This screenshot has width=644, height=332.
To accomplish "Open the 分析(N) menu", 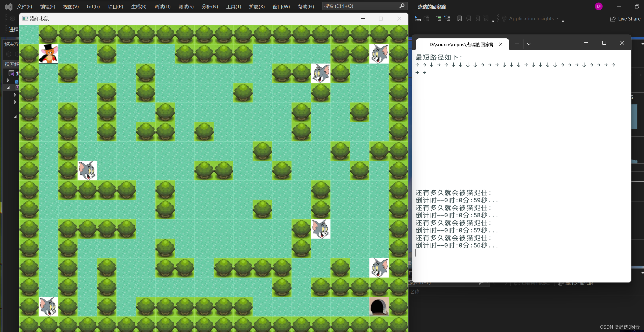I will click(210, 6).
